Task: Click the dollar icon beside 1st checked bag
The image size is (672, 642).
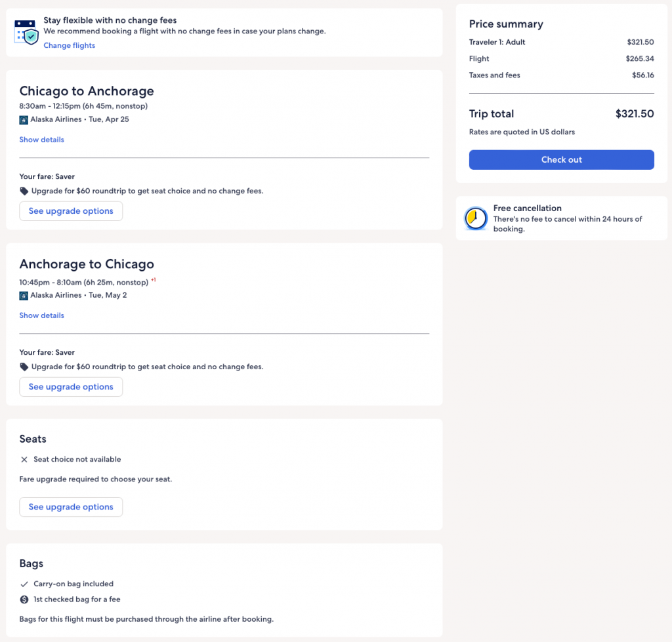Action: tap(24, 599)
